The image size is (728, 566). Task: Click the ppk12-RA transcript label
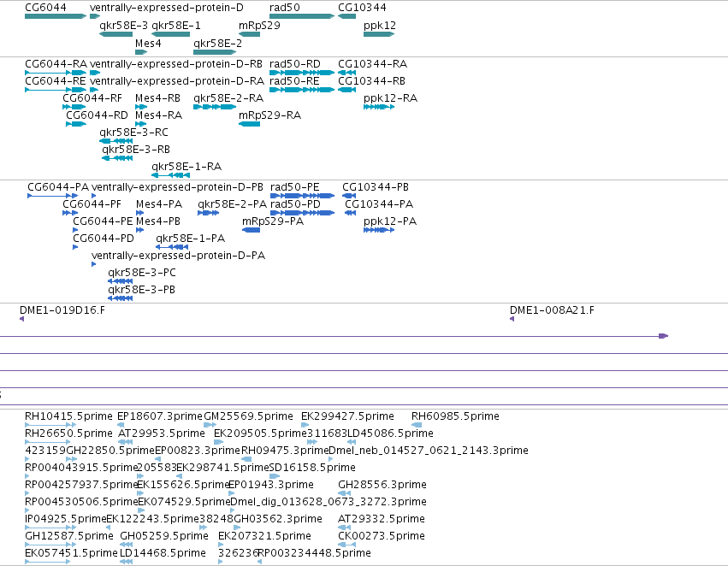pyautogui.click(x=390, y=97)
